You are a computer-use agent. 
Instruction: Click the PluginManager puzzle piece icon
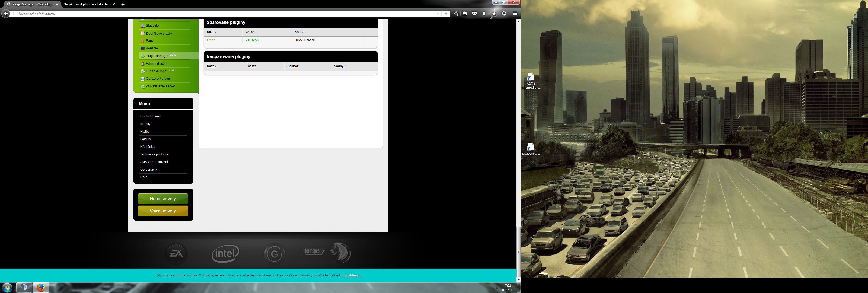tap(142, 56)
